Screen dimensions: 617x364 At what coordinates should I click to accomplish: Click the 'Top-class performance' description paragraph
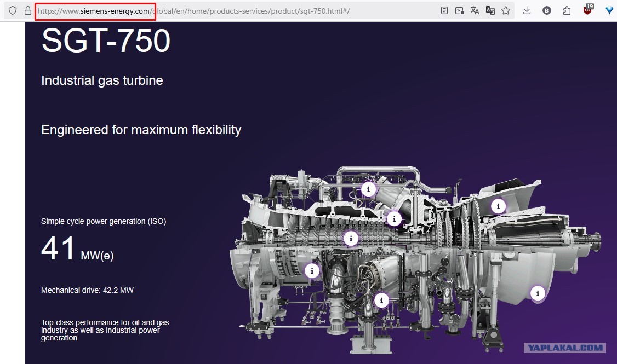pos(105,330)
